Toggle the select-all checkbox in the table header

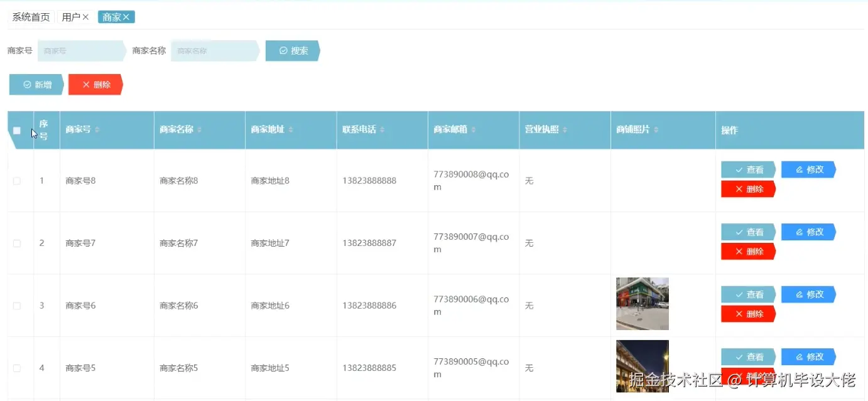(16, 130)
